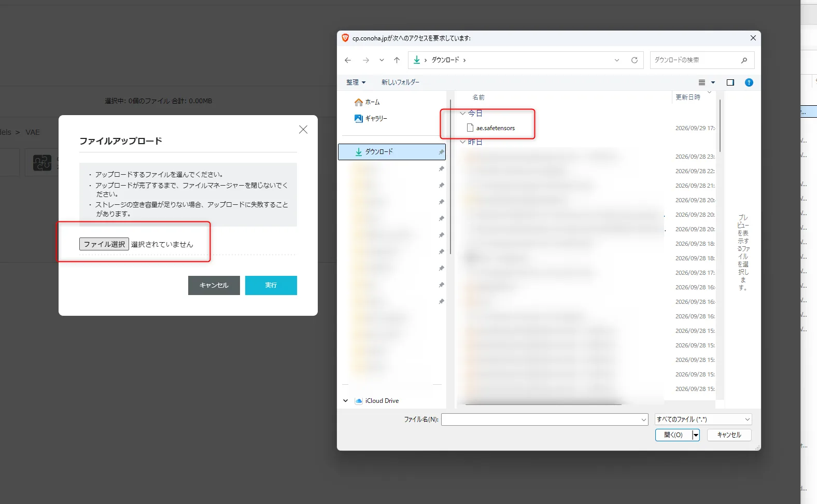Open the view layout options icon
This screenshot has height=504, width=817.
point(702,82)
